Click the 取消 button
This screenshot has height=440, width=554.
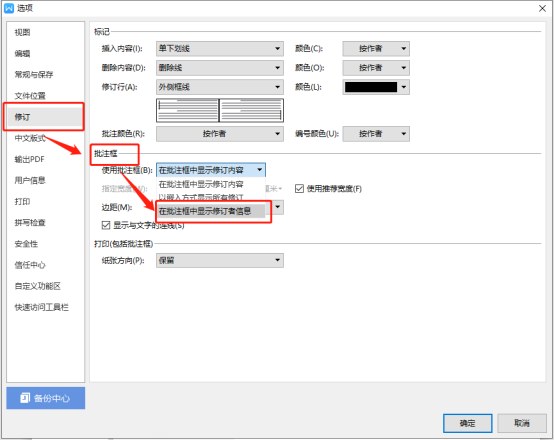(522, 423)
